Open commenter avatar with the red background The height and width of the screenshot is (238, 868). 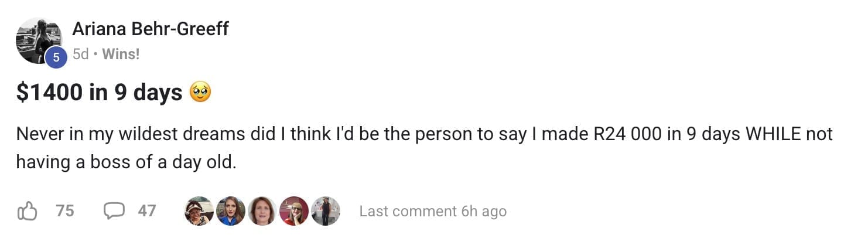point(294,211)
